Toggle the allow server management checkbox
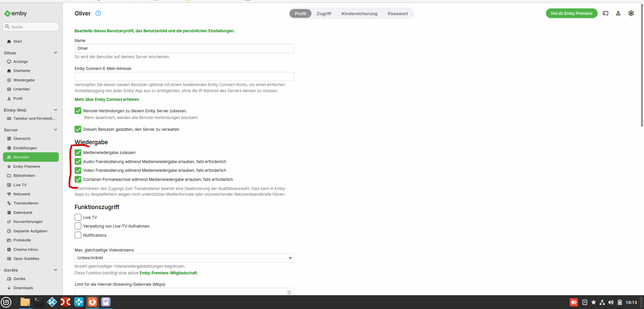This screenshot has width=644, height=309. point(78,129)
